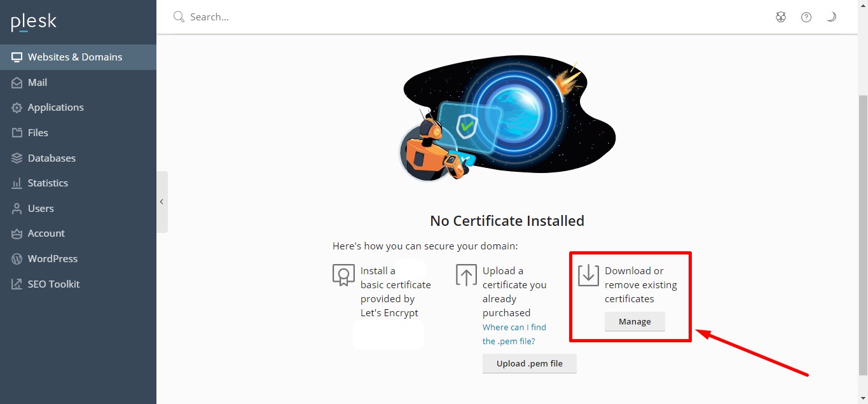Click the Files folder icon
The width and height of the screenshot is (868, 404).
[x=17, y=133]
